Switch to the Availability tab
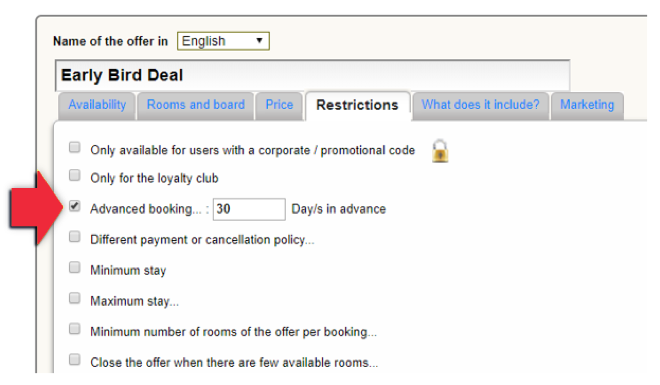This screenshot has width=660, height=385. point(97,105)
